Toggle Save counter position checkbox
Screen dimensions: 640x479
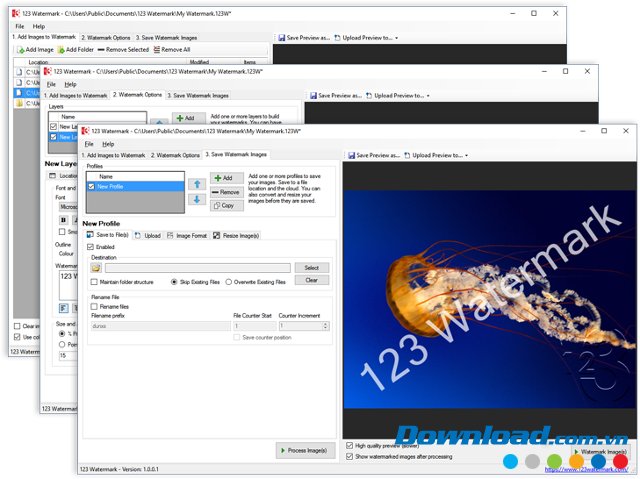(x=237, y=337)
